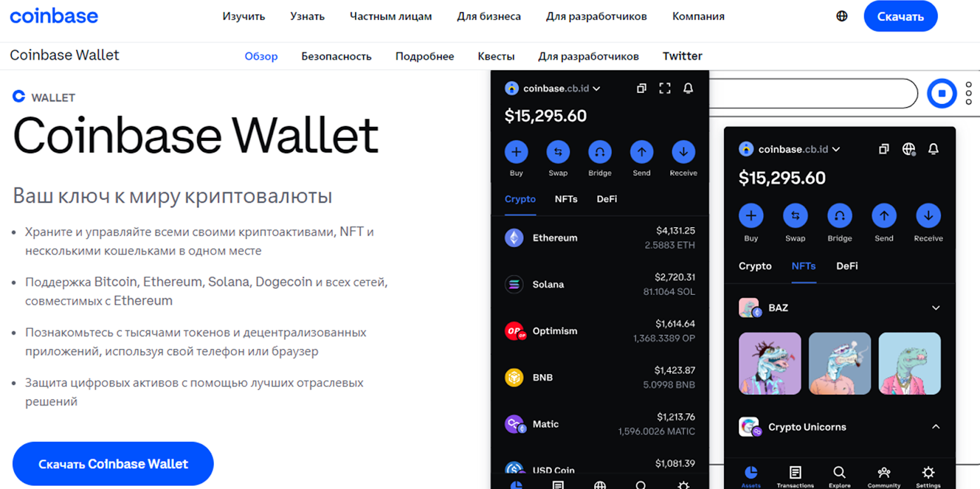
Task: Select NFTs tab in left wallet
Action: click(566, 200)
